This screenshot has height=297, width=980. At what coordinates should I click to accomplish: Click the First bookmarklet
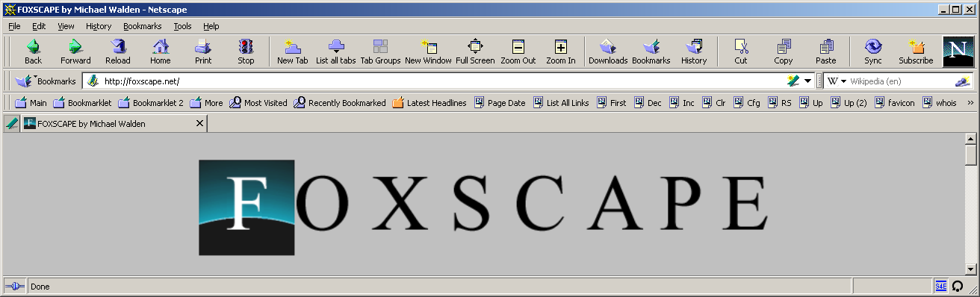[611, 103]
